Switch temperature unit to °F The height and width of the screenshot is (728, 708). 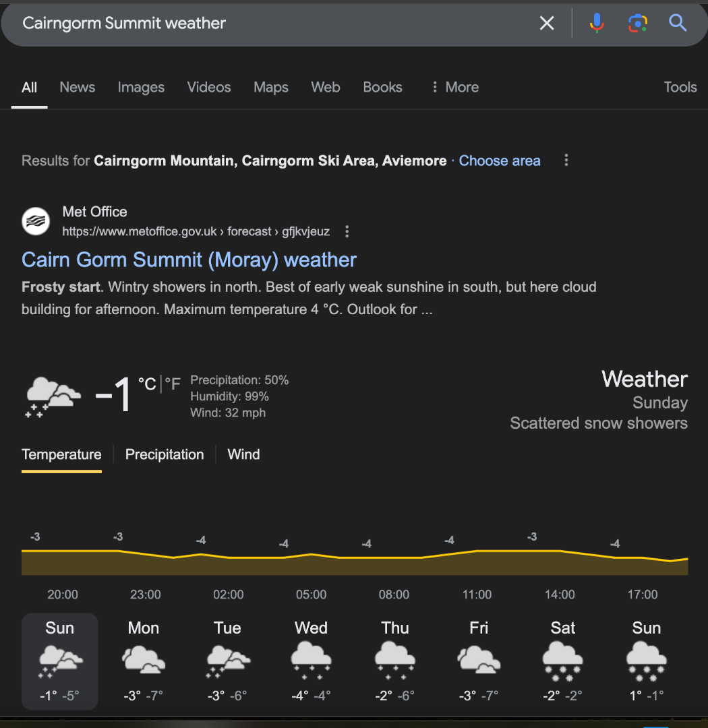coord(173,384)
